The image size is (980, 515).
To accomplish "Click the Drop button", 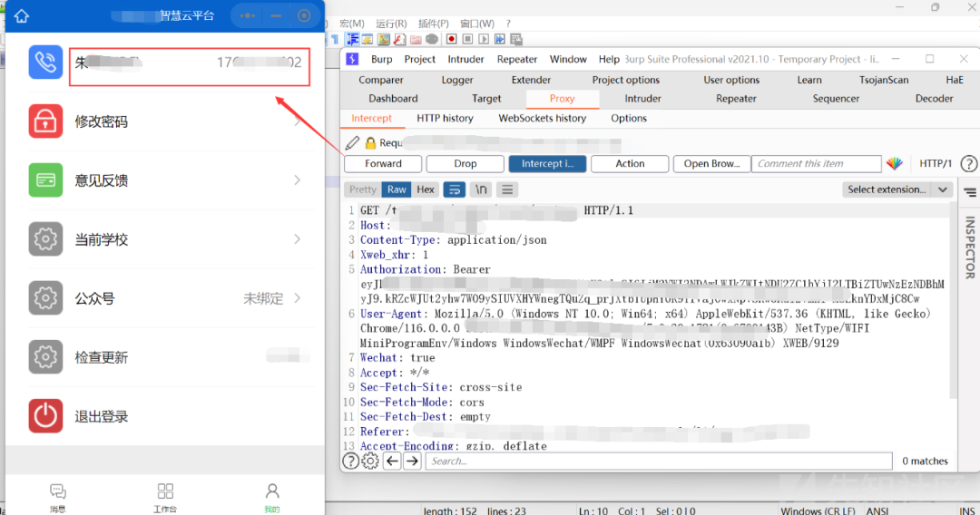I will pos(465,163).
